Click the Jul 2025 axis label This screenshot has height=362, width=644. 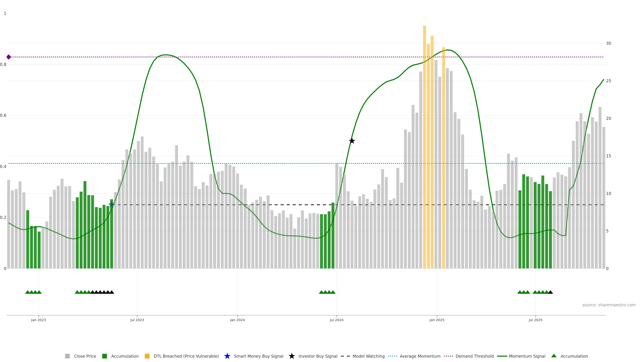click(535, 320)
